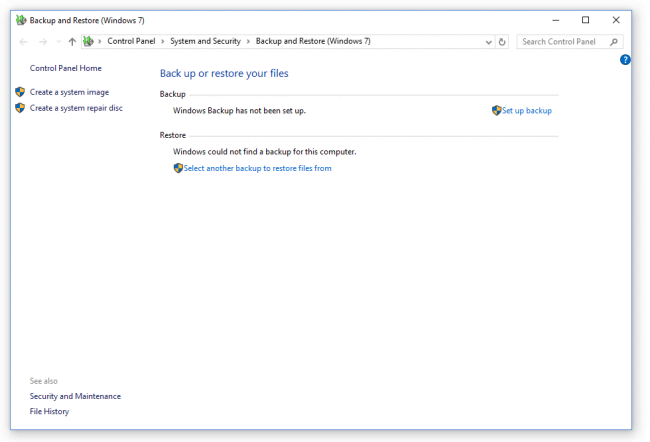Click shield icon beside Select another backup

point(178,168)
